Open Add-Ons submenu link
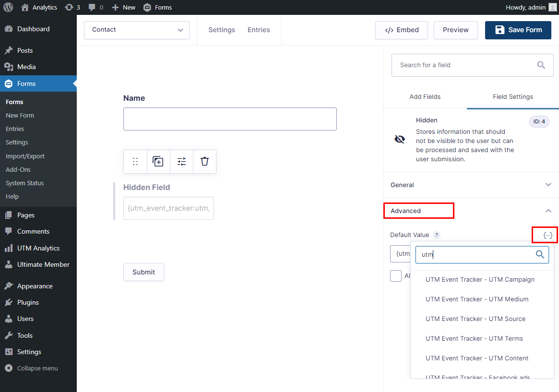The width and height of the screenshot is (559, 392). tap(18, 170)
